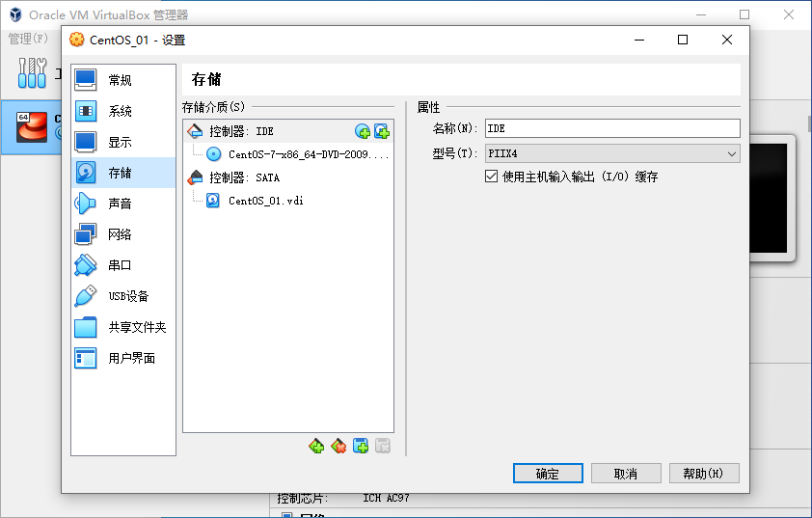812x518 pixels.
Task: Select the 存储 settings category
Action: (x=123, y=173)
